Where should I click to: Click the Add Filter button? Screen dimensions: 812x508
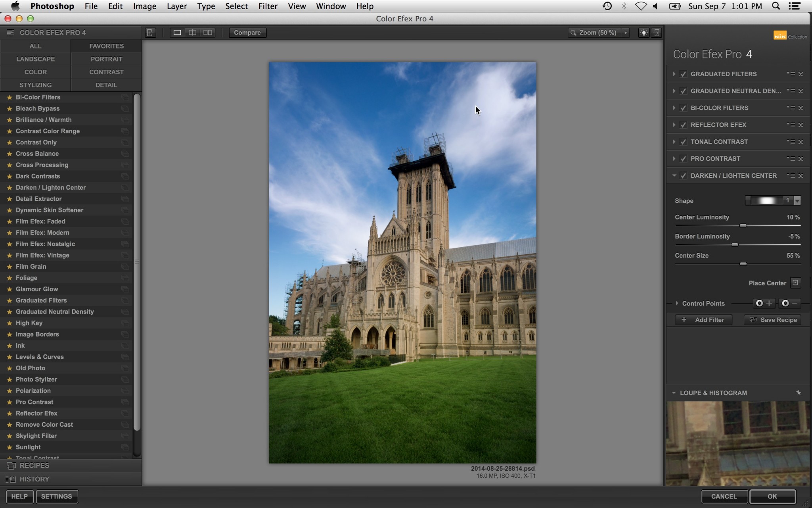point(703,320)
